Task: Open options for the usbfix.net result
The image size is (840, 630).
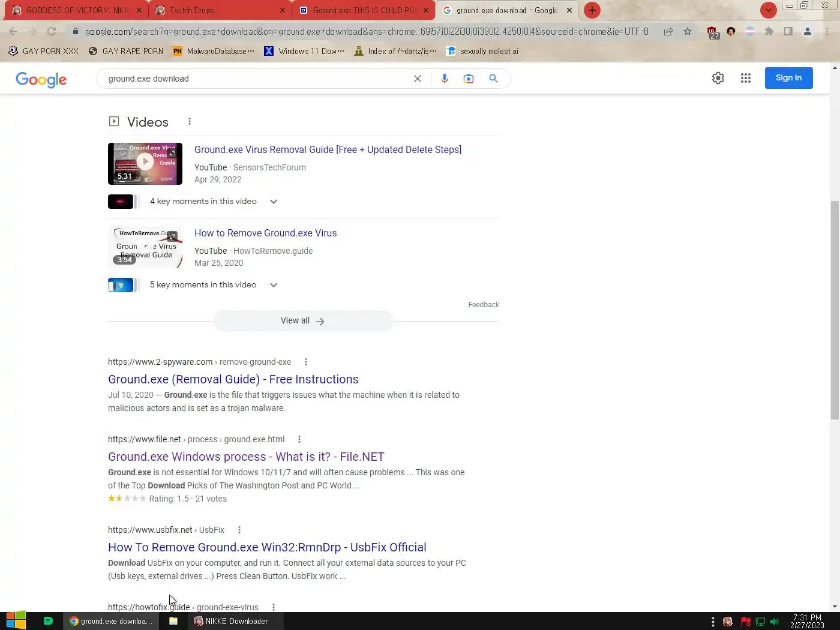Action: (x=239, y=530)
